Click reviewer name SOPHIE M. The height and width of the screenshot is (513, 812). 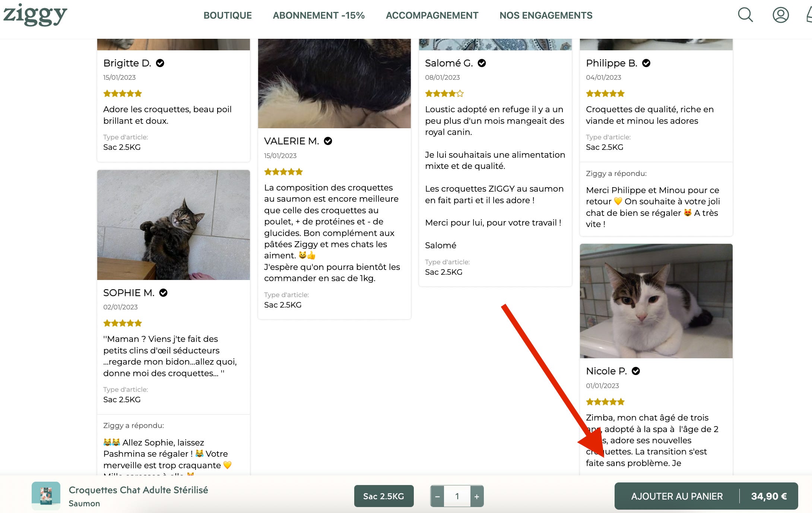(x=129, y=293)
